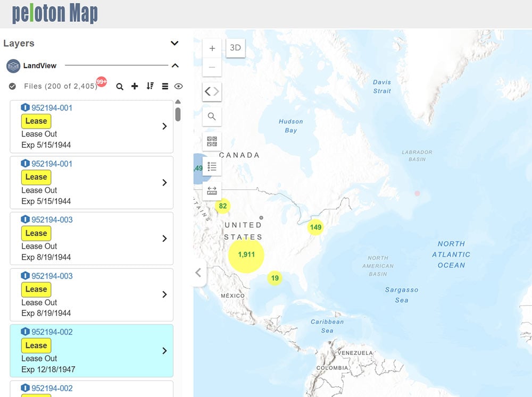
Task: Collapse the LandView section
Action: point(174,66)
